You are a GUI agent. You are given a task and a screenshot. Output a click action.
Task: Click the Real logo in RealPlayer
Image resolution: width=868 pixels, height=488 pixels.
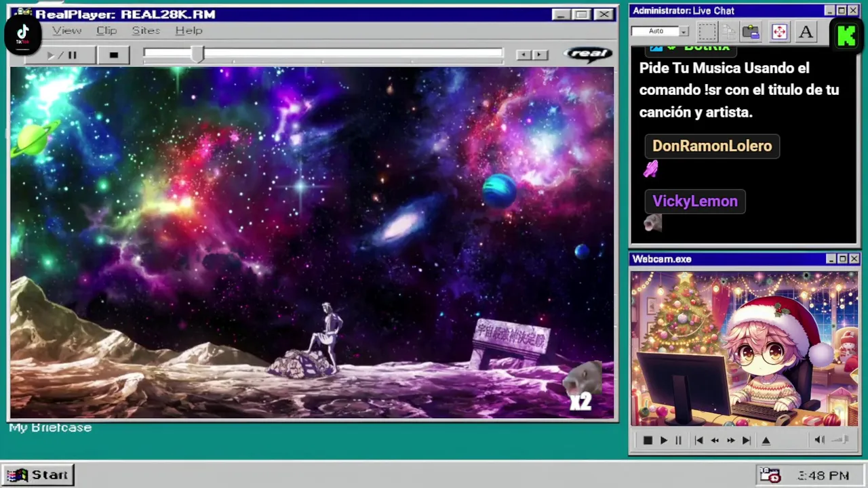(587, 54)
